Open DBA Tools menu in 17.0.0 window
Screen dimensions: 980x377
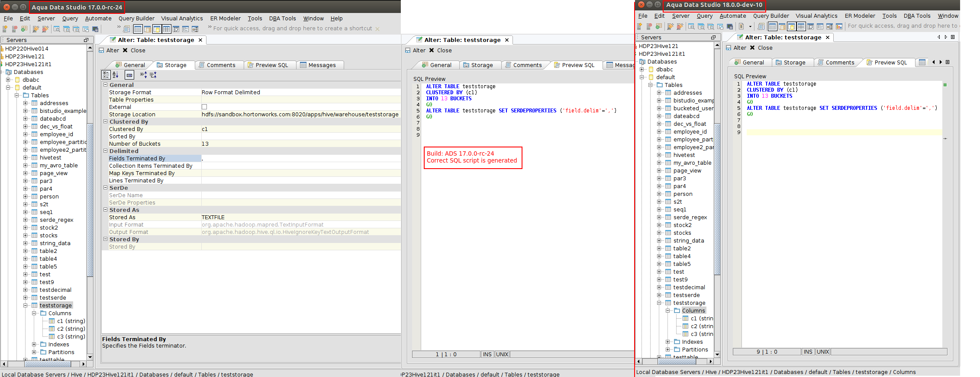[x=282, y=18]
